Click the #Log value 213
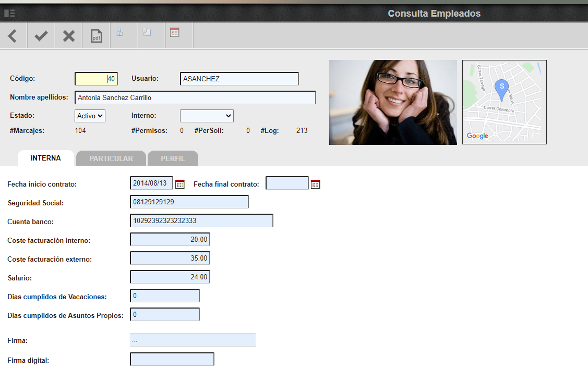 coord(302,131)
